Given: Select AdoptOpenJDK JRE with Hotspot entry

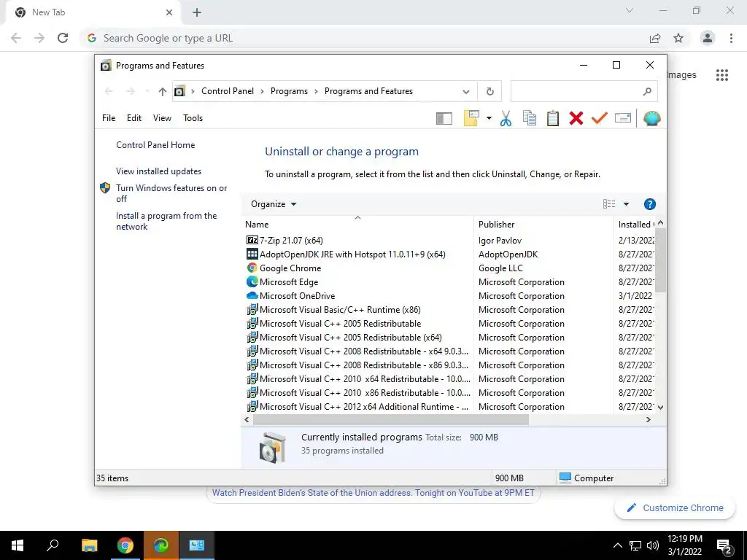Looking at the screenshot, I should click(x=346, y=254).
